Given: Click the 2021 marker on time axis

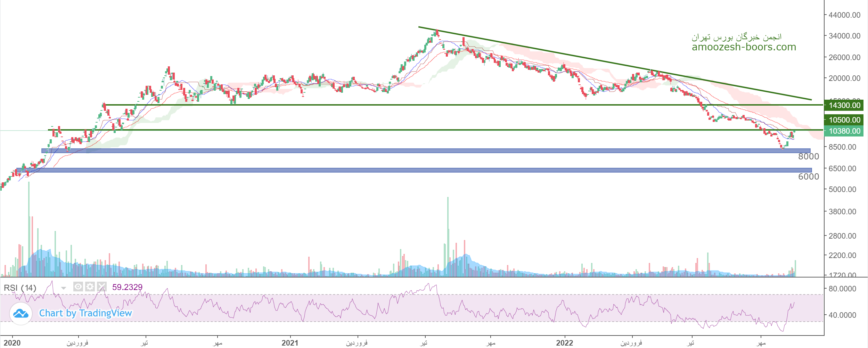Looking at the screenshot, I should (x=290, y=343).
